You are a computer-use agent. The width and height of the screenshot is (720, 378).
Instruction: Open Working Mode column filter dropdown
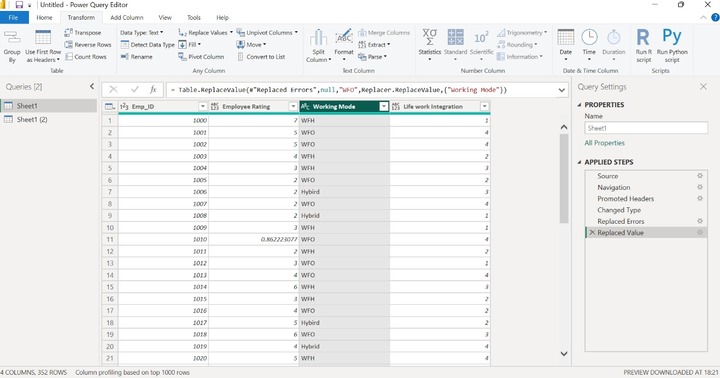[383, 107]
